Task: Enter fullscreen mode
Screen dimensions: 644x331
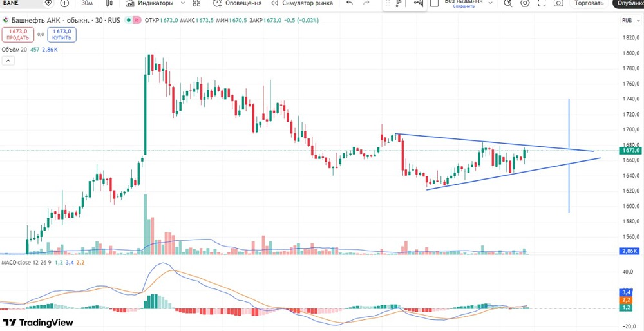Action: tap(542, 3)
